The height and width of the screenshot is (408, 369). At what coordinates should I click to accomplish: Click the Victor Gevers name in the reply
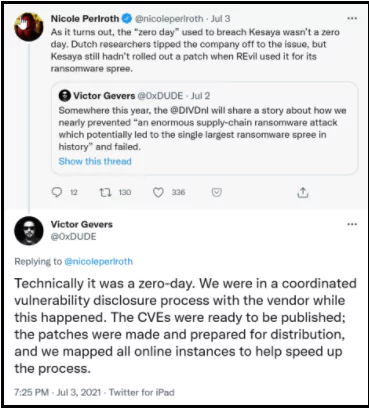pos(82,224)
